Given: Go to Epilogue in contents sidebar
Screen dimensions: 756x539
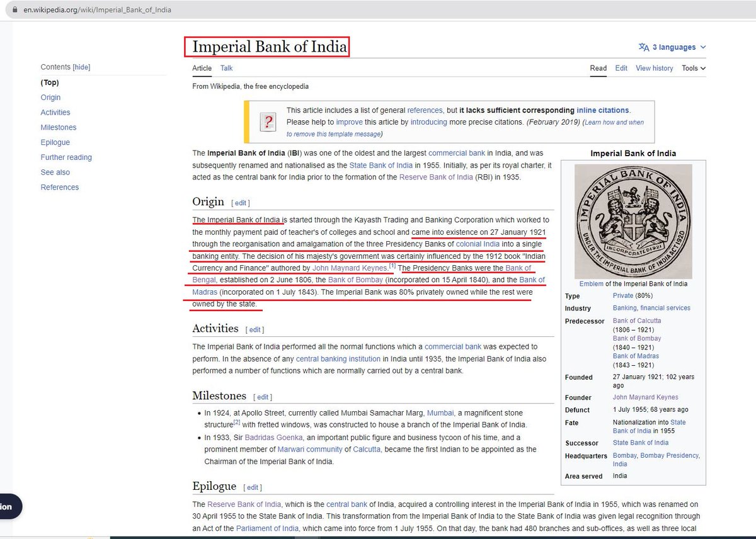Looking at the screenshot, I should (x=55, y=142).
